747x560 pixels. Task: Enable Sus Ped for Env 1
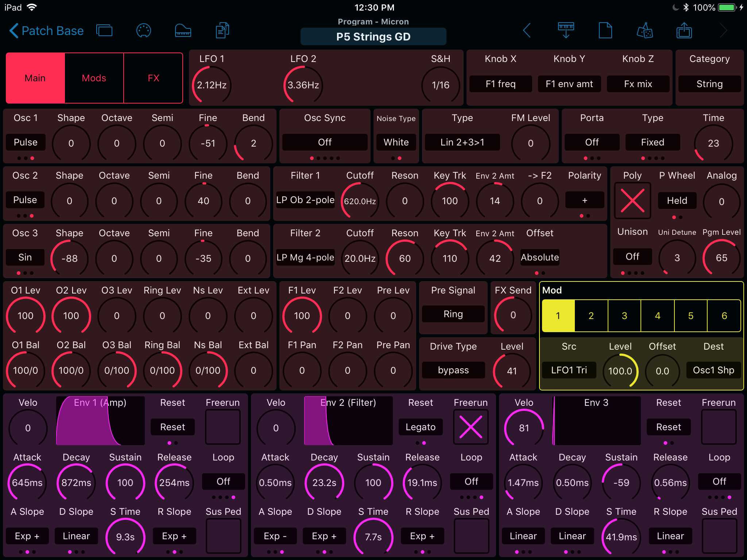tap(223, 536)
